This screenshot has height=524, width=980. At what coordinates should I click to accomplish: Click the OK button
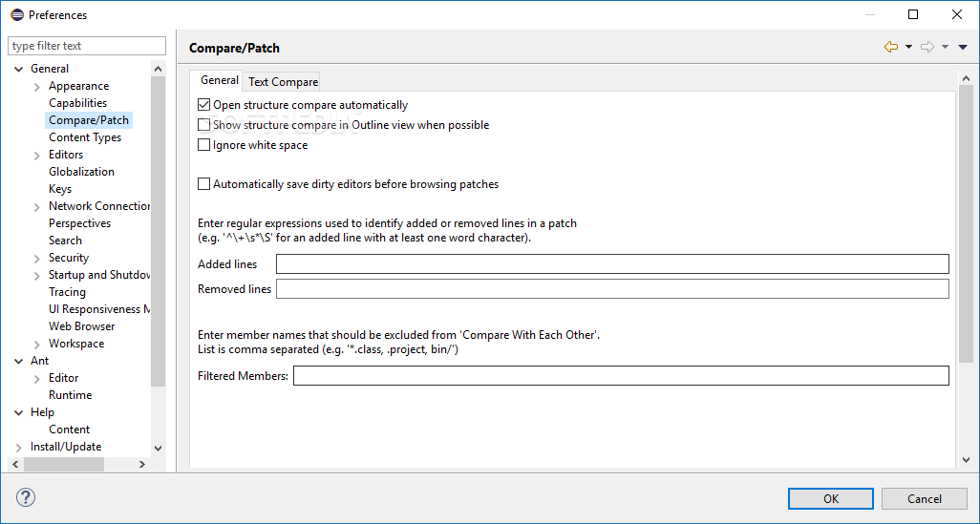[831, 498]
